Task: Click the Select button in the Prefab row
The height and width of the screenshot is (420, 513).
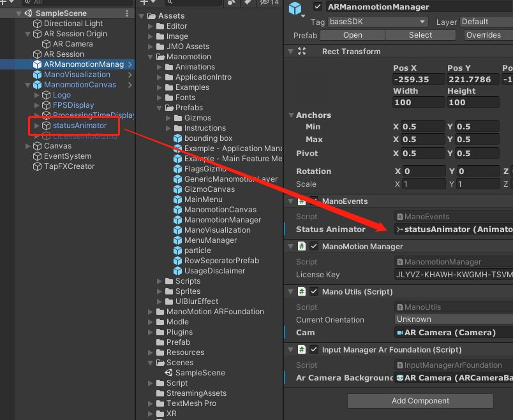Action: [420, 35]
